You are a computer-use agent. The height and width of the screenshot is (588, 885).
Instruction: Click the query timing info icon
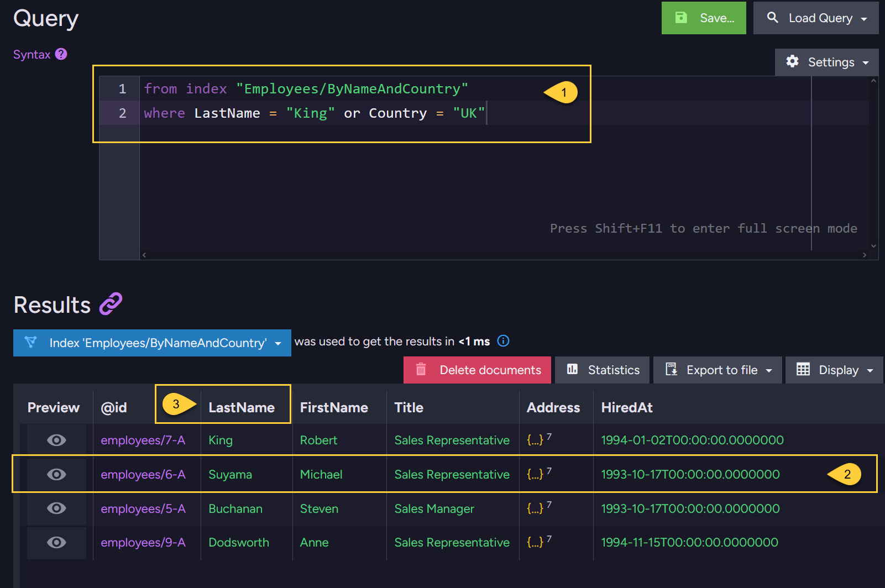tap(503, 341)
